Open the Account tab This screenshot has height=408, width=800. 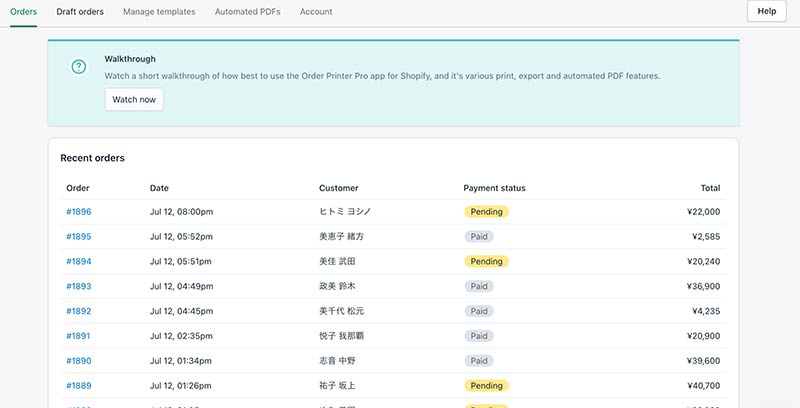coord(316,12)
